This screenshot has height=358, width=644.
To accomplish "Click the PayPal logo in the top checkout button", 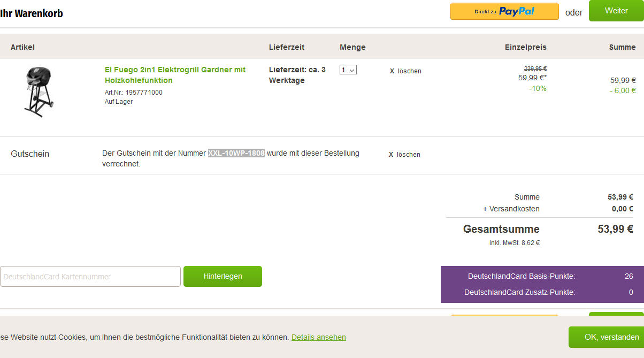I will pyautogui.click(x=516, y=11).
